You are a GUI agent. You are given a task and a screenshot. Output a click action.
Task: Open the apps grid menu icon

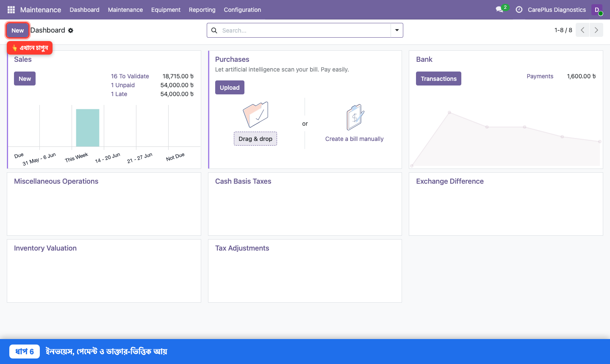pos(11,10)
